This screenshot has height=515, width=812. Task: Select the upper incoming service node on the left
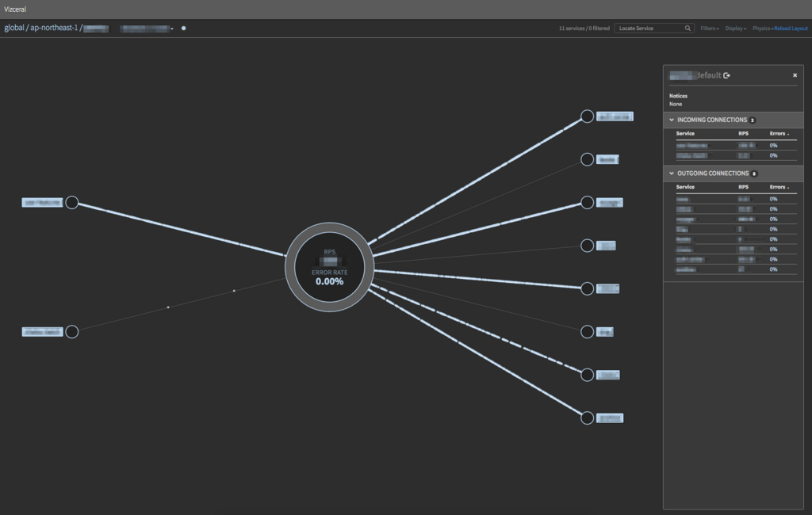click(x=71, y=203)
